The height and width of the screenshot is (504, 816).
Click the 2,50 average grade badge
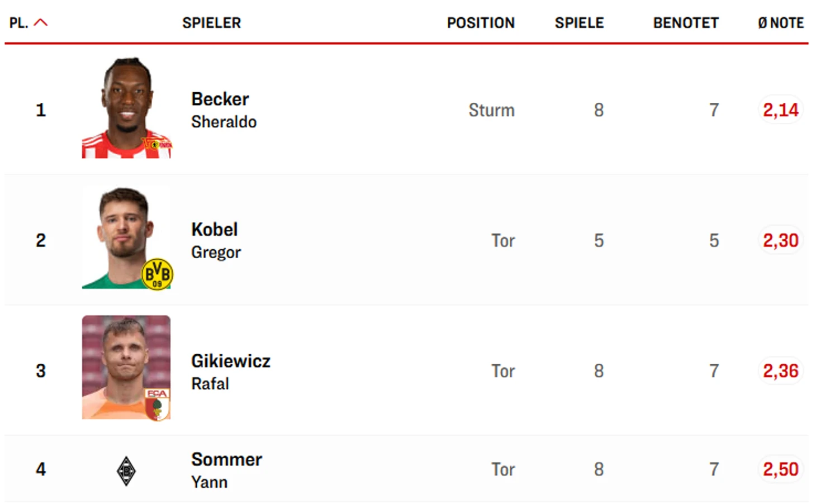point(781,469)
